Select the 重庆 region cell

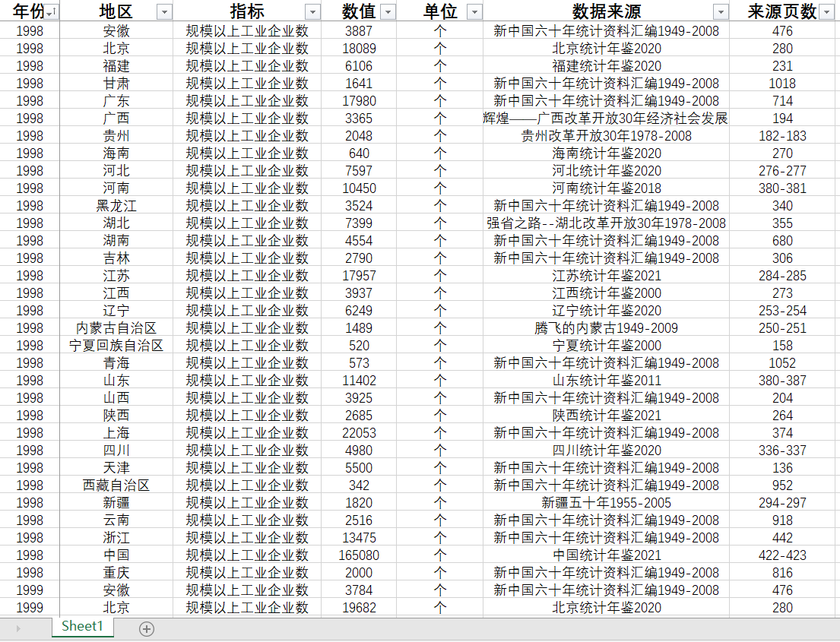click(116, 572)
